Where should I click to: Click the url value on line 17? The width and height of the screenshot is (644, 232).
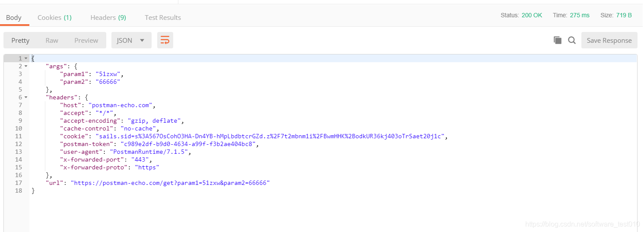(170, 183)
